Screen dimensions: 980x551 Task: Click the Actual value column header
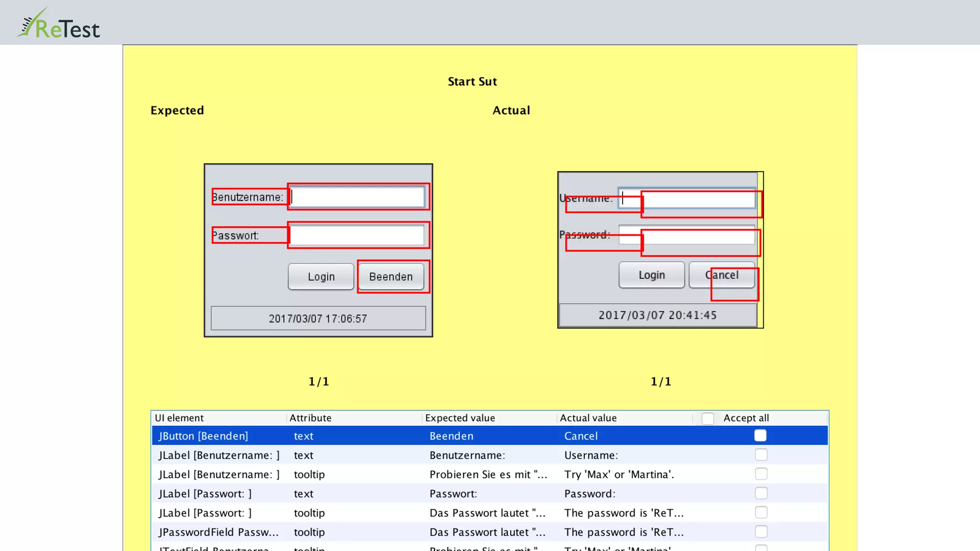click(588, 418)
